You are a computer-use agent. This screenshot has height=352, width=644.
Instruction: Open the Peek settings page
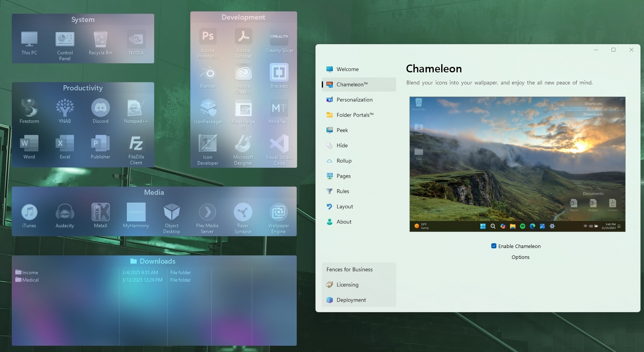tap(359, 130)
